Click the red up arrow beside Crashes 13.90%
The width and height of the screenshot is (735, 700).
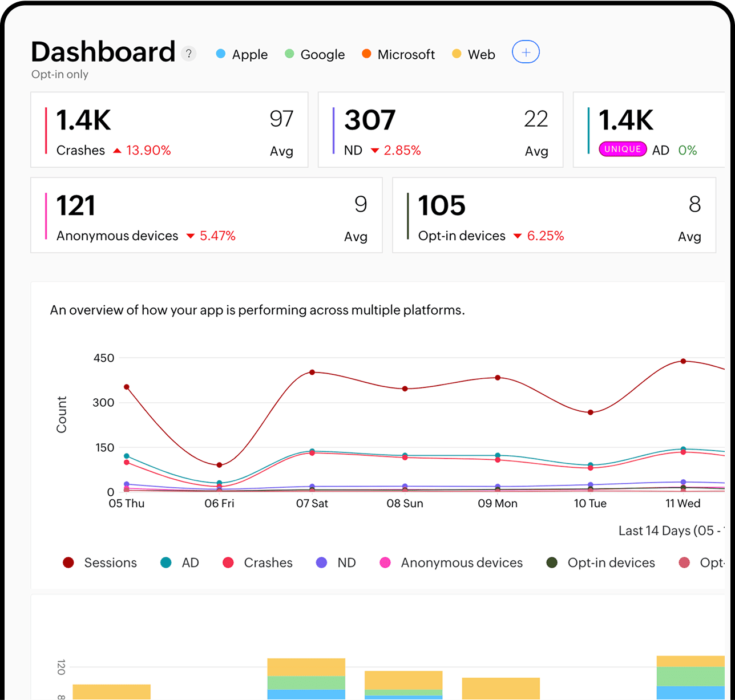click(x=117, y=151)
